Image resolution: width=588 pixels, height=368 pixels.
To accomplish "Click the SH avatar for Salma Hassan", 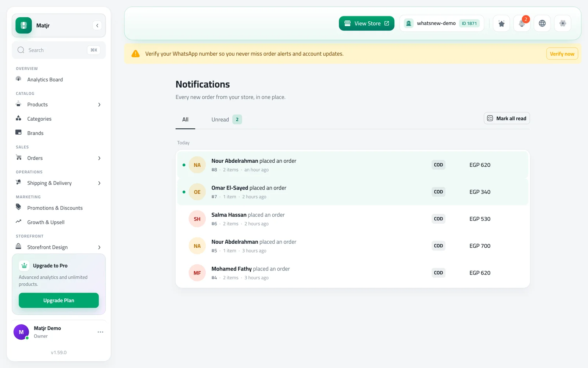I will 197,219.
